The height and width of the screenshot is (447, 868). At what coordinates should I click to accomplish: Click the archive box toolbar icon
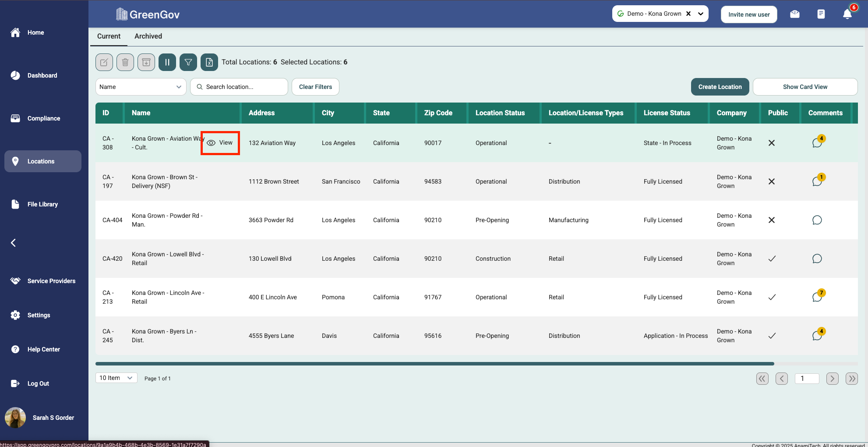[146, 62]
